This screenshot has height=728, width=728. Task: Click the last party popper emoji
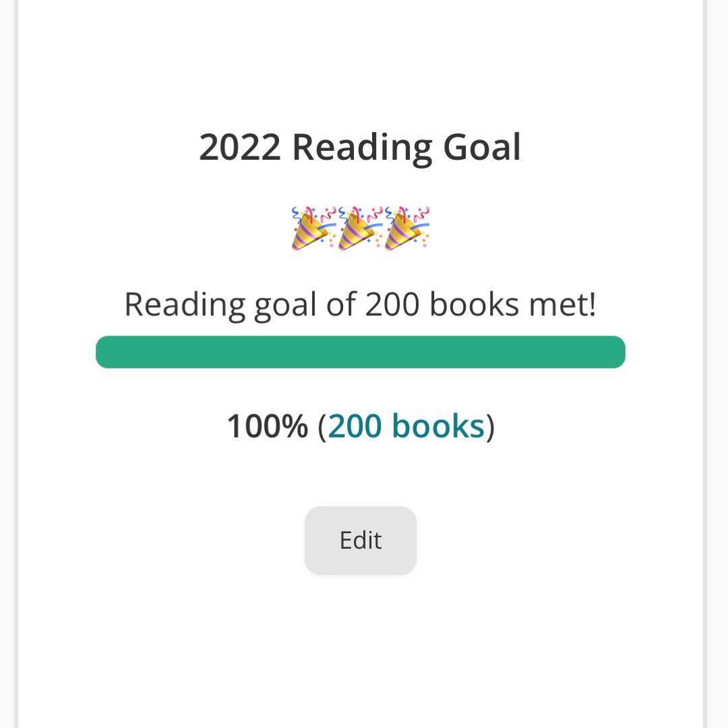407,229
